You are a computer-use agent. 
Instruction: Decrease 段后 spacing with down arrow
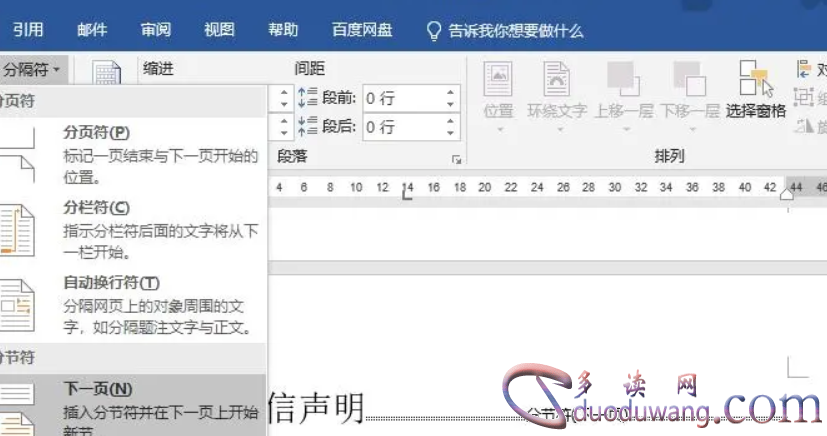click(451, 133)
